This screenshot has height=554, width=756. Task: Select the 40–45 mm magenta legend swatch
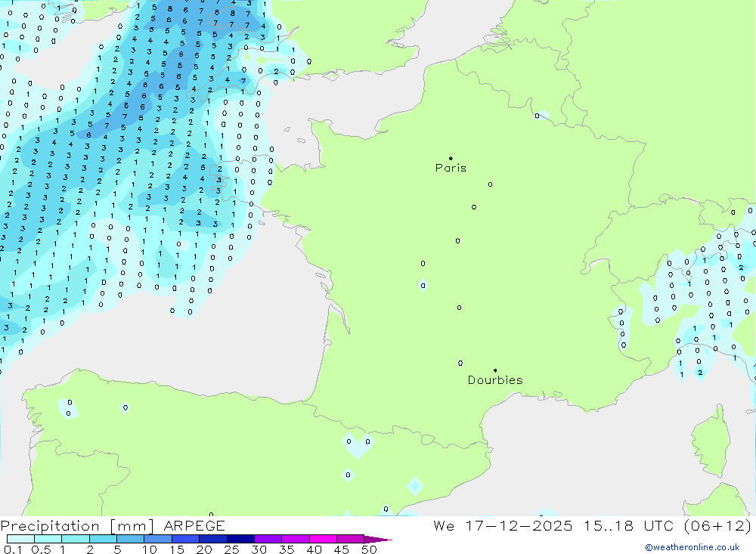(323, 539)
